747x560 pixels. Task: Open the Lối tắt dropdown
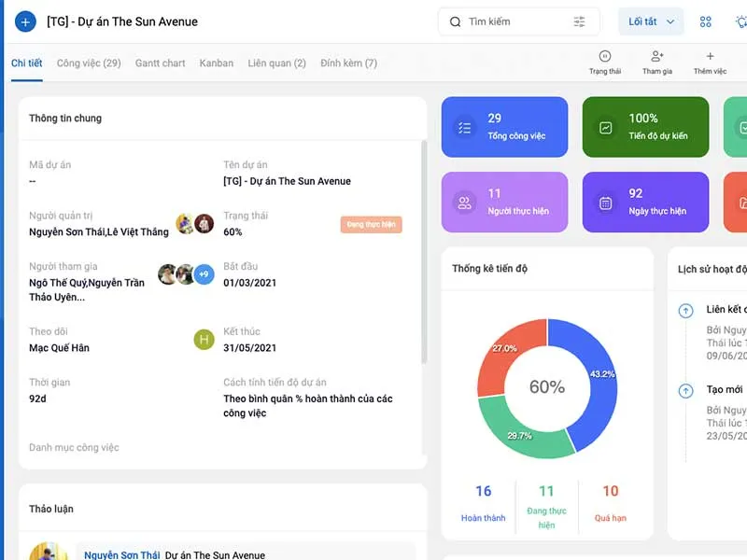tap(651, 21)
